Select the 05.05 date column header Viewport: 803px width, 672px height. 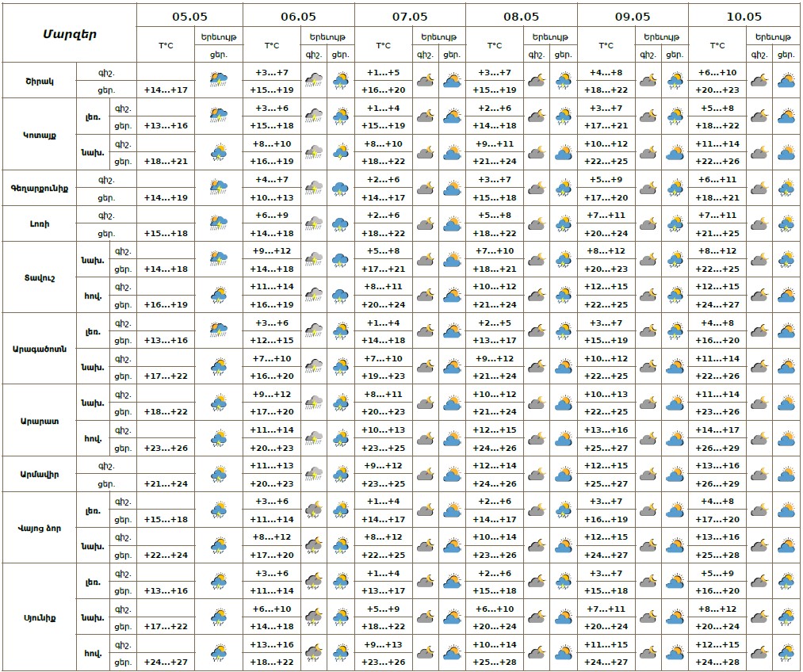click(x=189, y=16)
